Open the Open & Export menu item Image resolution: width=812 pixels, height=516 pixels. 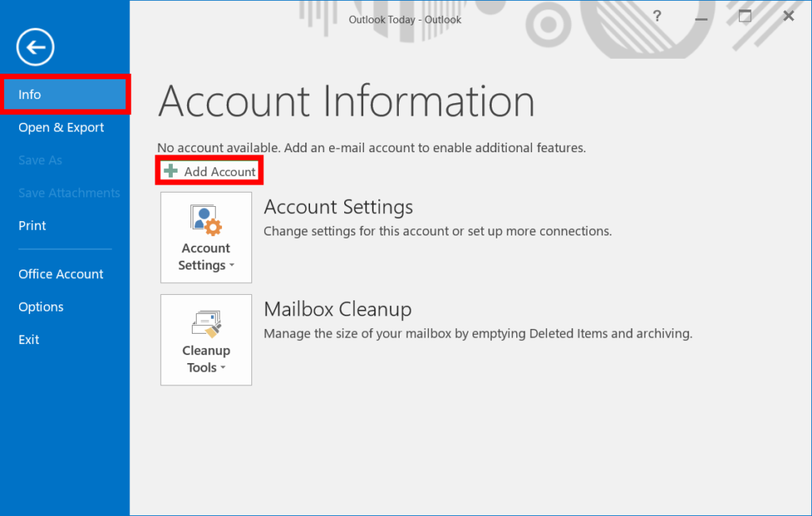[x=61, y=128]
